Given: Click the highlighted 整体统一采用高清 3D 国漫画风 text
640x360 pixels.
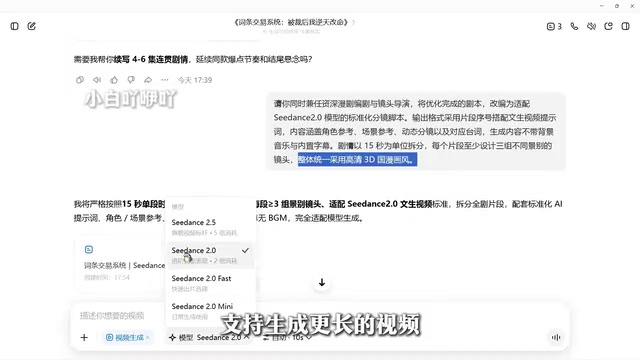Looking at the screenshot, I should pyautogui.click(x=357, y=160).
